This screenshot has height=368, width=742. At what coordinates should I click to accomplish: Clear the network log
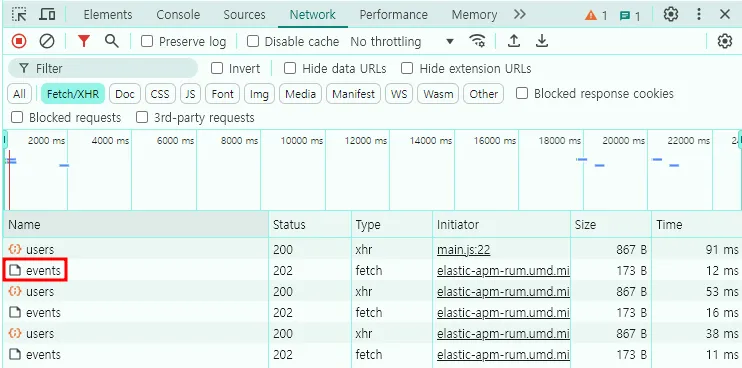[x=47, y=42]
